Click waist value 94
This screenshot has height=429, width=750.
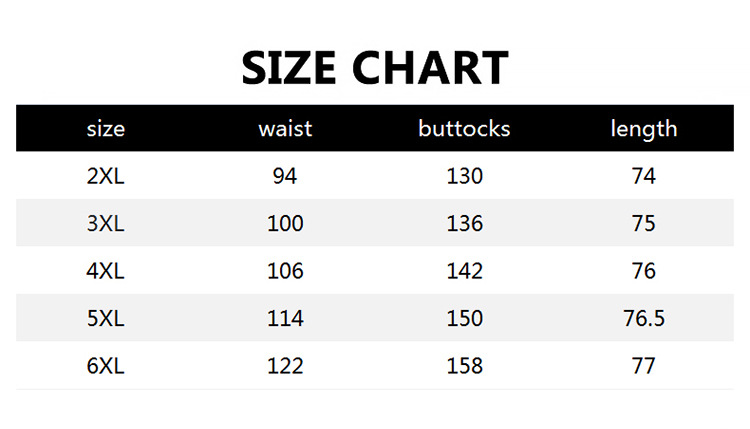point(285,176)
